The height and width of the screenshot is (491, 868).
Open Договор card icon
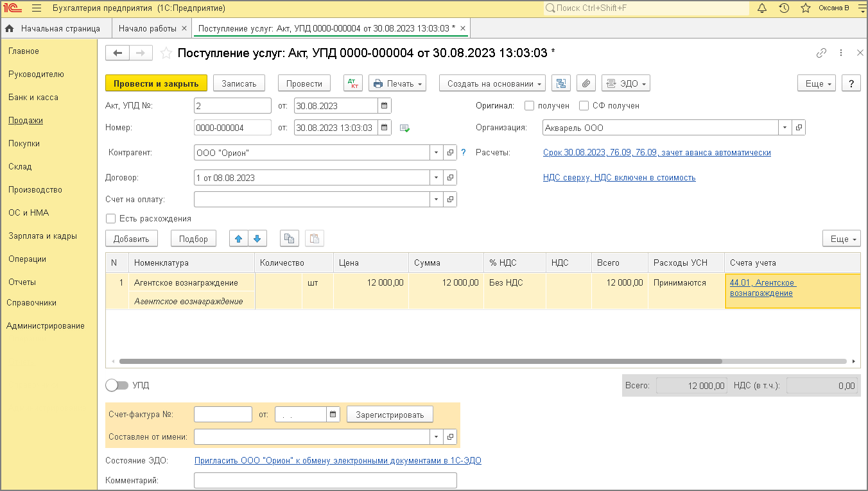click(x=450, y=178)
